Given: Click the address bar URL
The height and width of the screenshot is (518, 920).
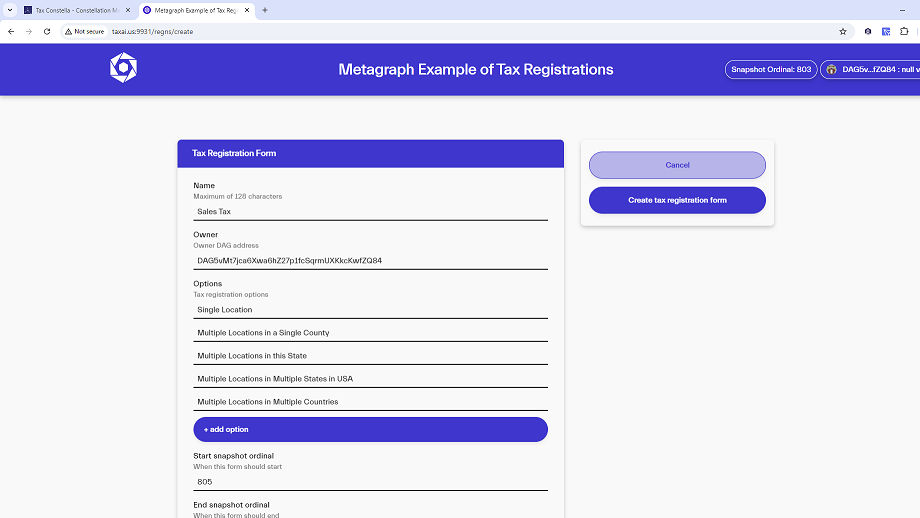Looking at the screenshot, I should coord(153,32).
